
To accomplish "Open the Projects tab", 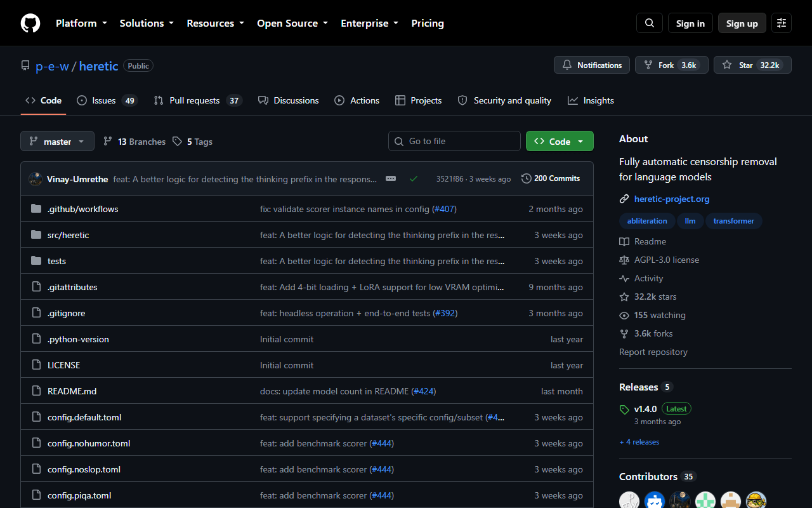I will point(418,100).
